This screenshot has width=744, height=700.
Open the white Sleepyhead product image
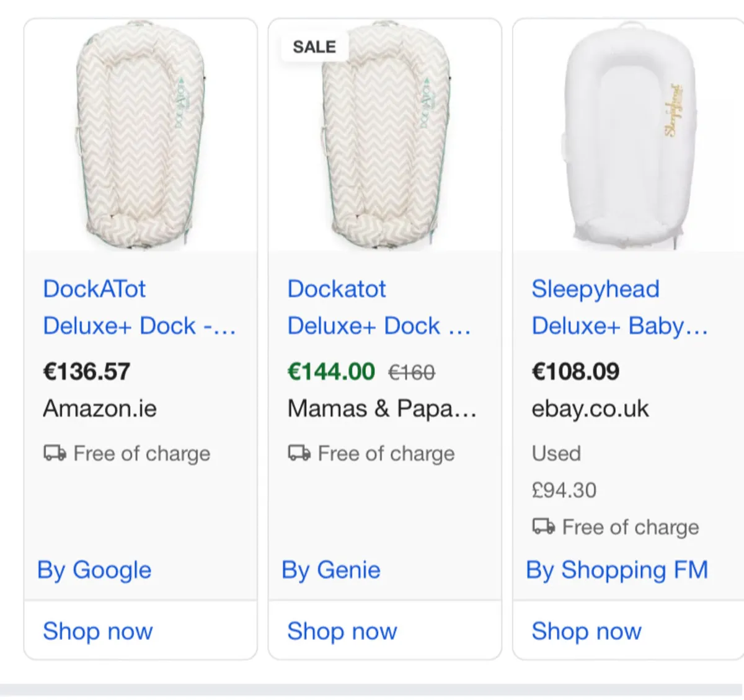click(629, 136)
